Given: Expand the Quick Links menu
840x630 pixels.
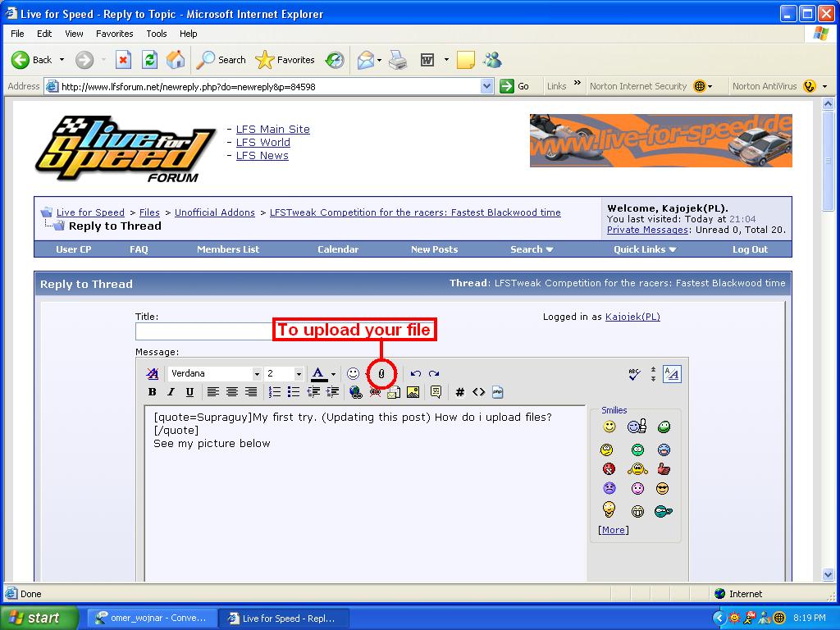Looking at the screenshot, I should coord(645,249).
